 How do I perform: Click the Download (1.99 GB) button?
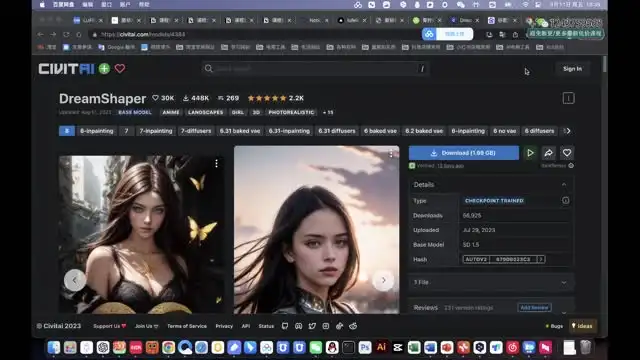[x=464, y=153]
